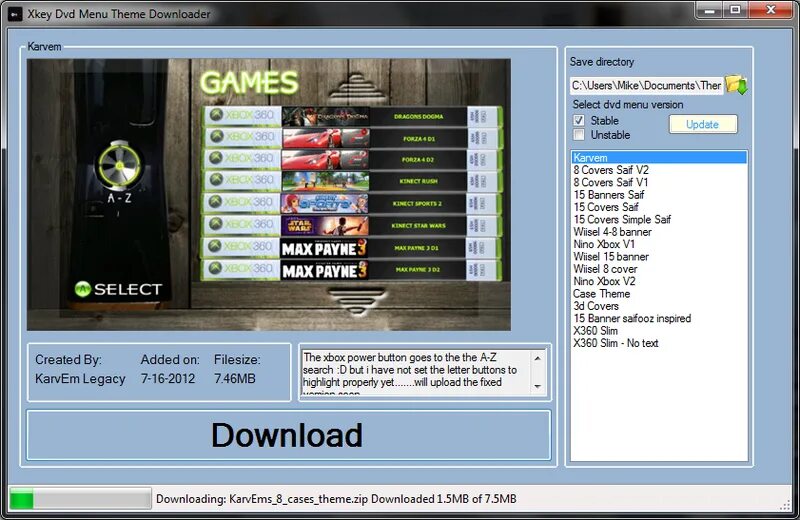The image size is (800, 520).
Task: Minimize the Xkey Dvd Menu Theme Downloader window
Action: 709,9
